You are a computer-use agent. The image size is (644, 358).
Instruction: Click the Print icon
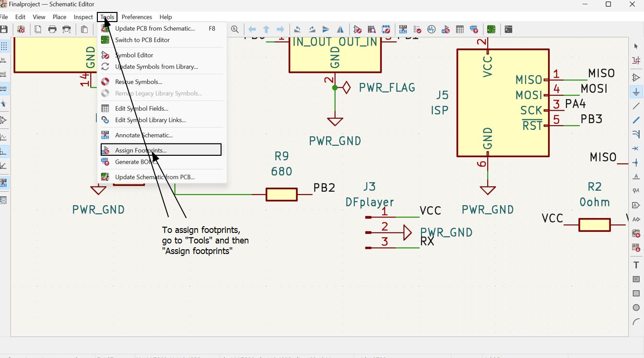(x=52, y=29)
